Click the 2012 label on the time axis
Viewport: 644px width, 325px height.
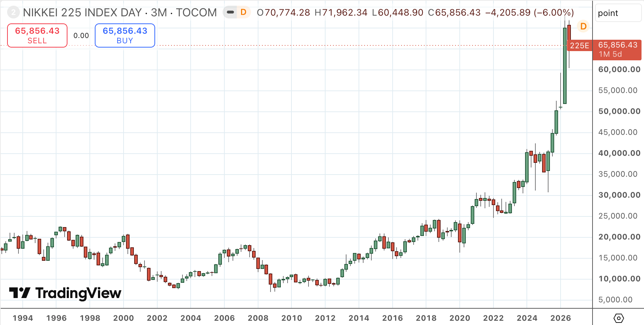(x=326, y=318)
